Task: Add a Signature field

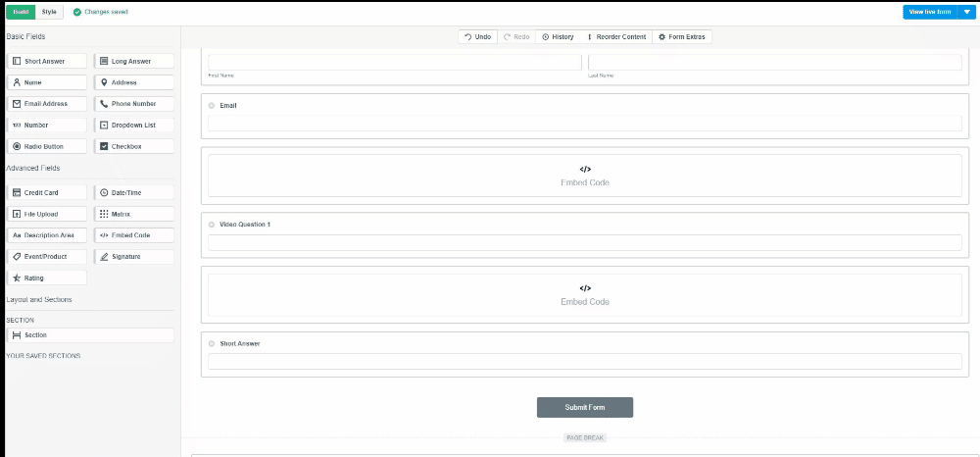Action: [133, 256]
